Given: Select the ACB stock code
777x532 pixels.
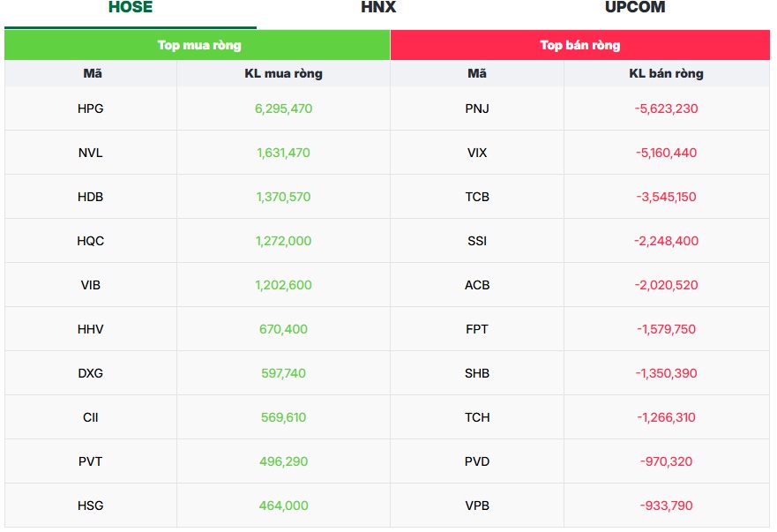Looking at the screenshot, I should 477,285.
